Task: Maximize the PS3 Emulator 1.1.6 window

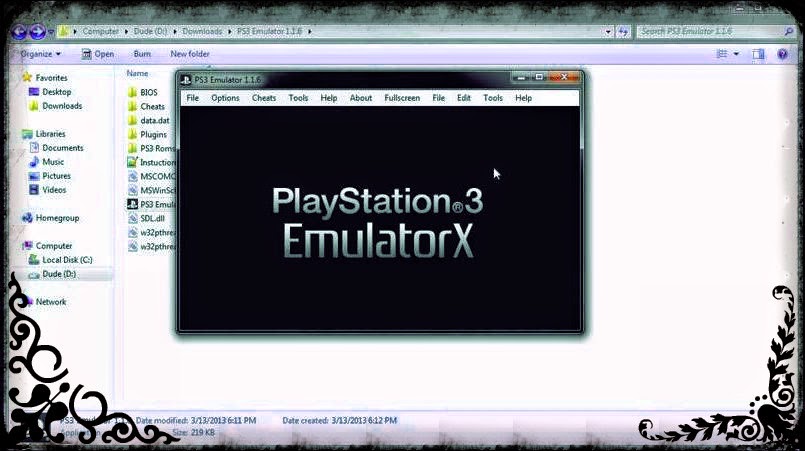Action: tap(539, 77)
